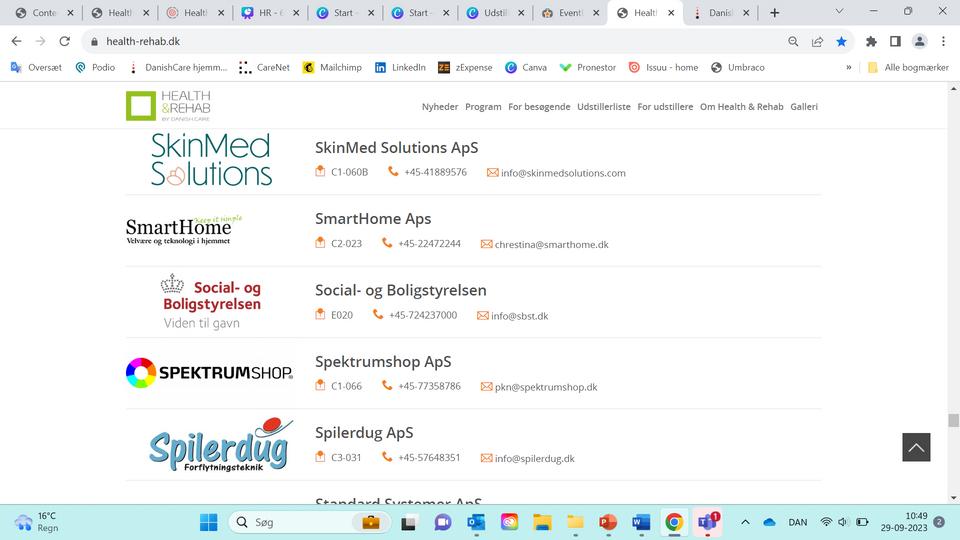Email pkn@spektrumshop.dk
Screen dimensions: 960x540
546,387
